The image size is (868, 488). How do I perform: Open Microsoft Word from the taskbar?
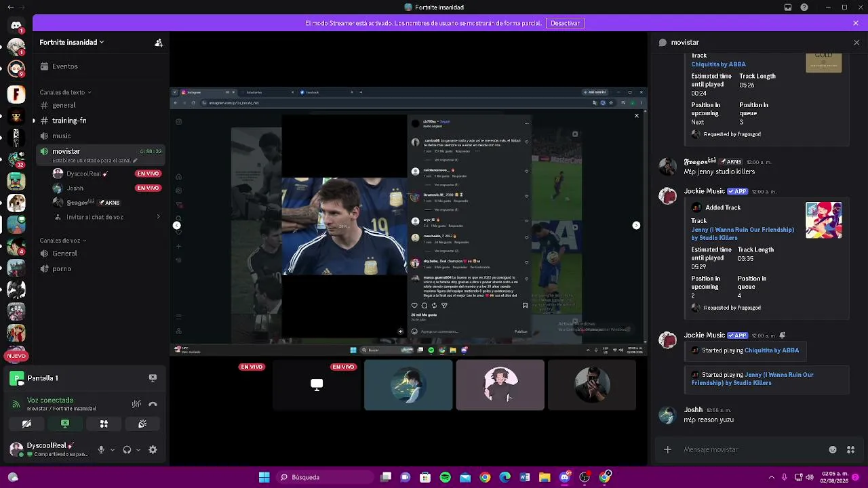click(x=525, y=477)
